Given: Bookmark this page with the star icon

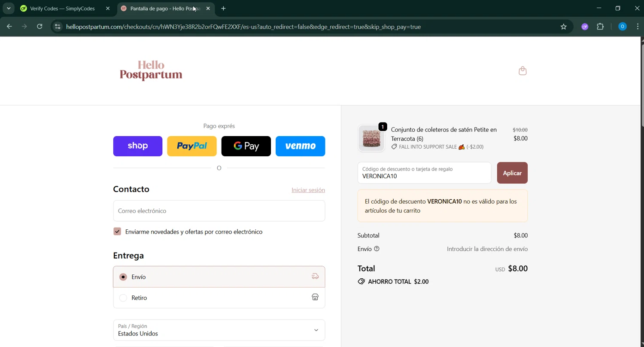Looking at the screenshot, I should 564,27.
